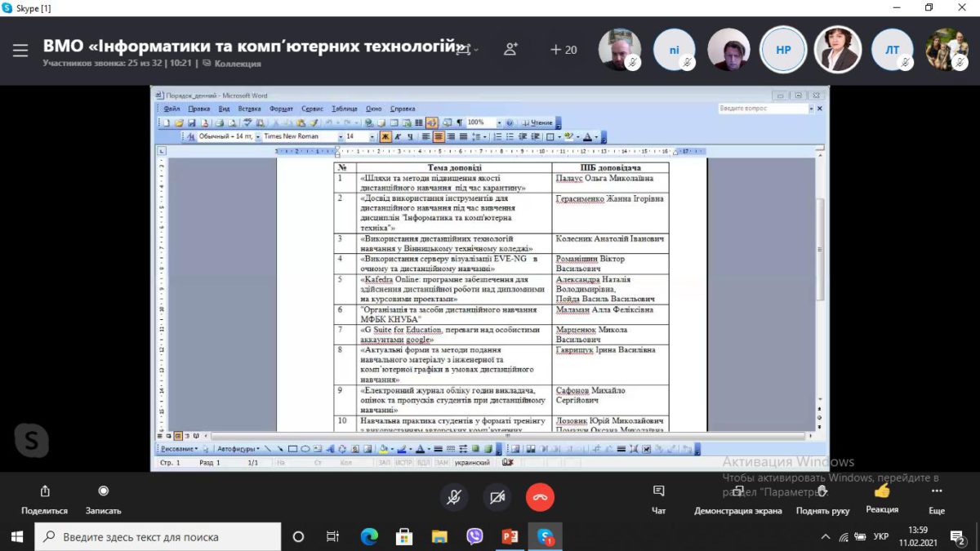Switch the call view layout
The height and width of the screenshot is (551, 980).
coord(467,49)
